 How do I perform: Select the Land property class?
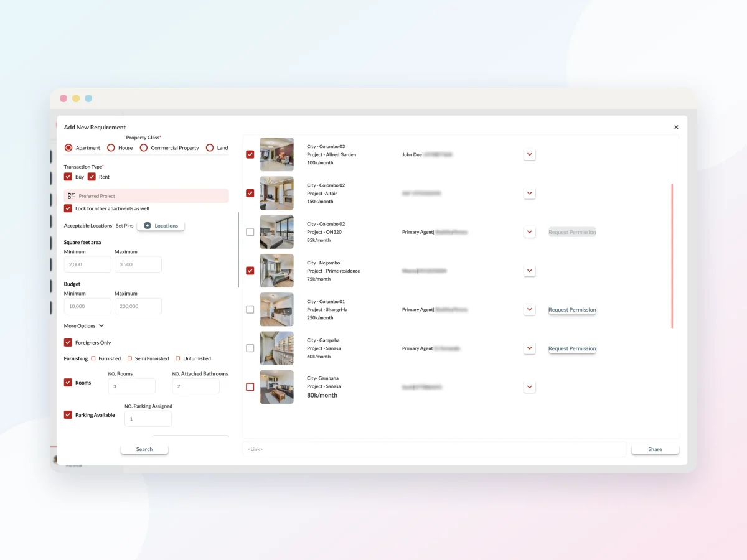click(210, 148)
